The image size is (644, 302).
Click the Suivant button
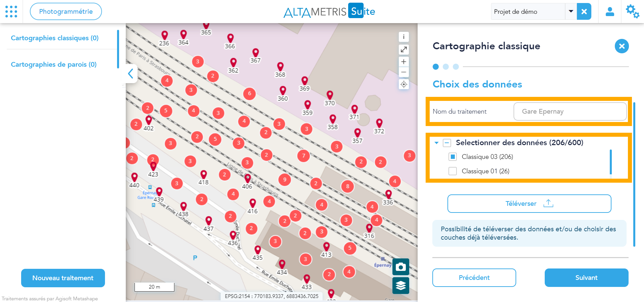[x=586, y=278]
